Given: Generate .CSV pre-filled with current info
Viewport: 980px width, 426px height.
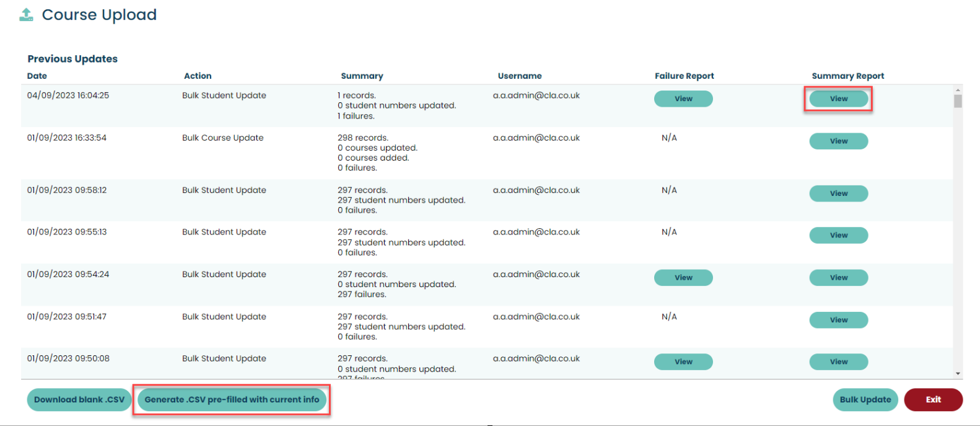Looking at the screenshot, I should (232, 400).
